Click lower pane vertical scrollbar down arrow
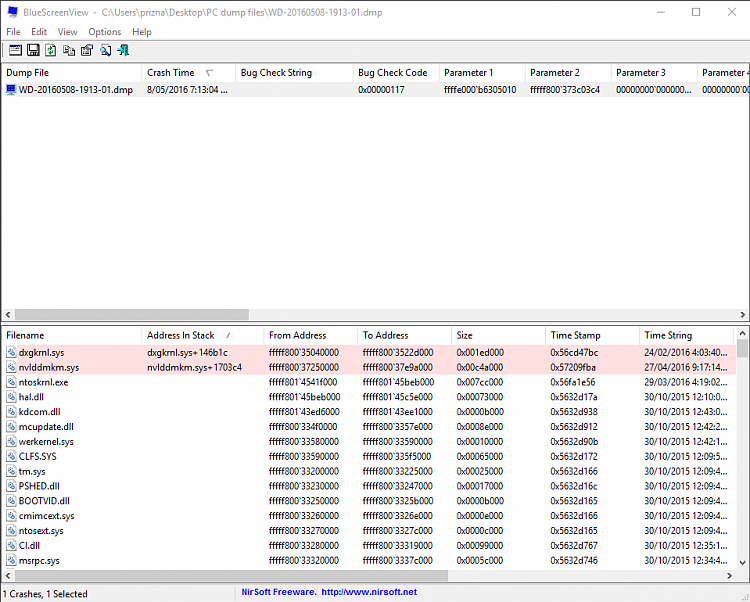Viewport: 750px width, 602px height. [742, 562]
